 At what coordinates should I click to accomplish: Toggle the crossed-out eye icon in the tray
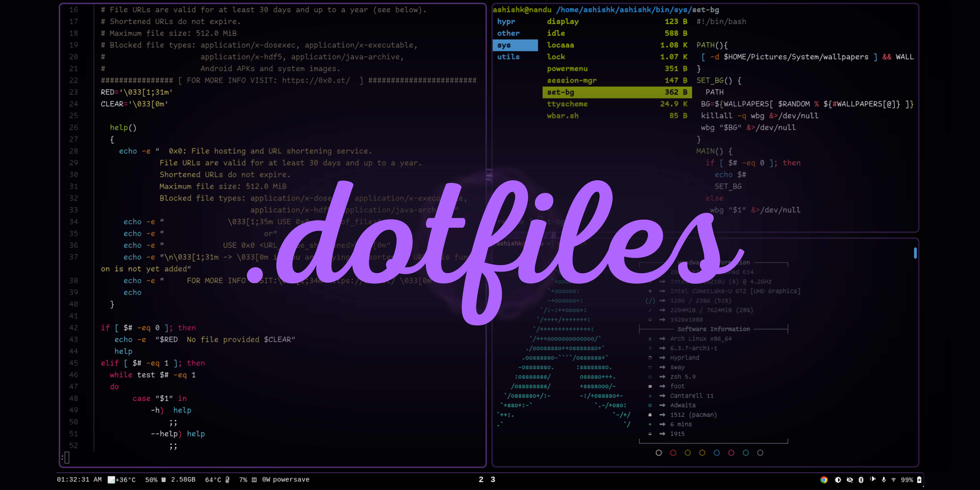[x=850, y=480]
